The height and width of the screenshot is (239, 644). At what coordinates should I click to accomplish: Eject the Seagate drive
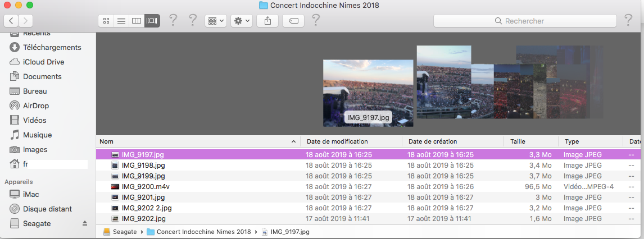[85, 223]
